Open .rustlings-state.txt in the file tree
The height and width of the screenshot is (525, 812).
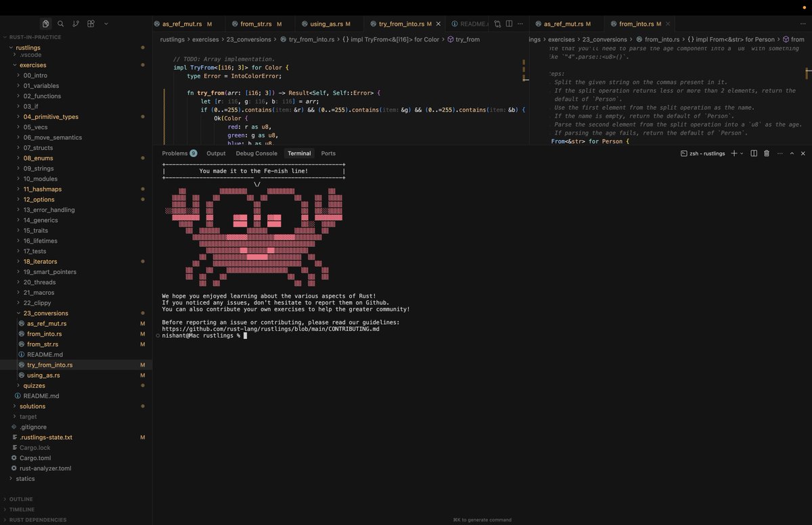pyautogui.click(x=45, y=437)
